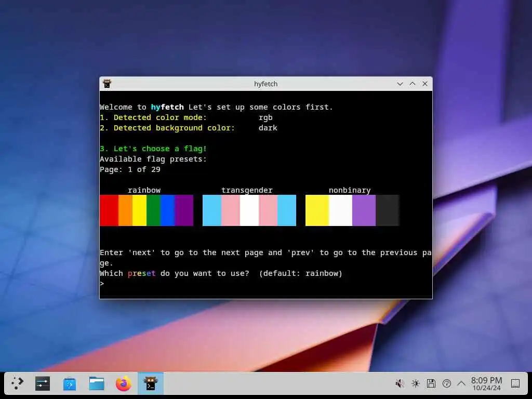The height and width of the screenshot is (399, 532).
Task: Click the 'dark' background value
Action: 268,128
